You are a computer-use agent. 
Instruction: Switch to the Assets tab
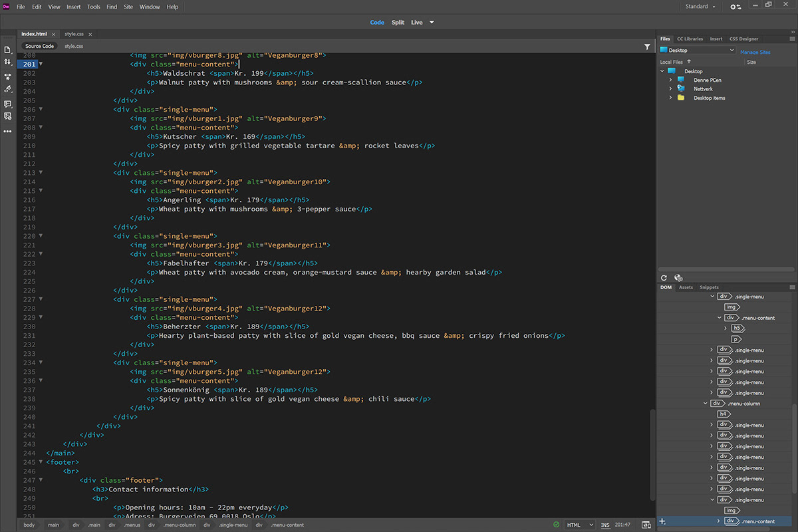click(686, 287)
